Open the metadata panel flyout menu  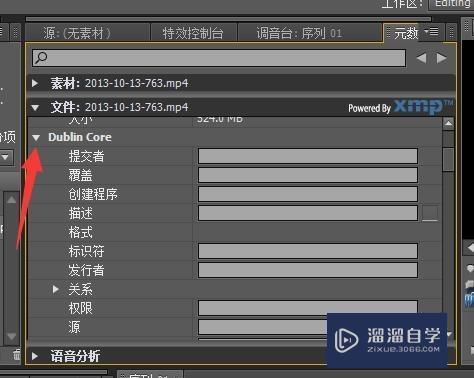tap(432, 32)
